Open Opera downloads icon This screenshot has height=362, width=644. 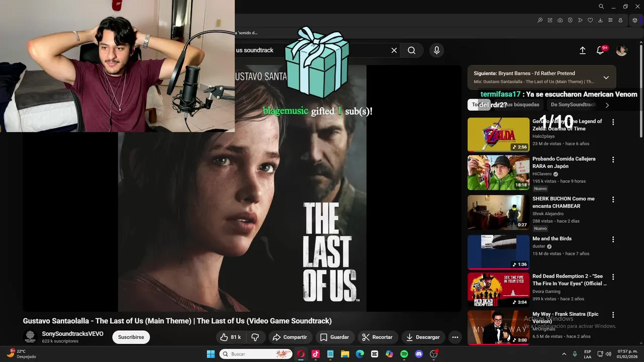pyautogui.click(x=600, y=20)
